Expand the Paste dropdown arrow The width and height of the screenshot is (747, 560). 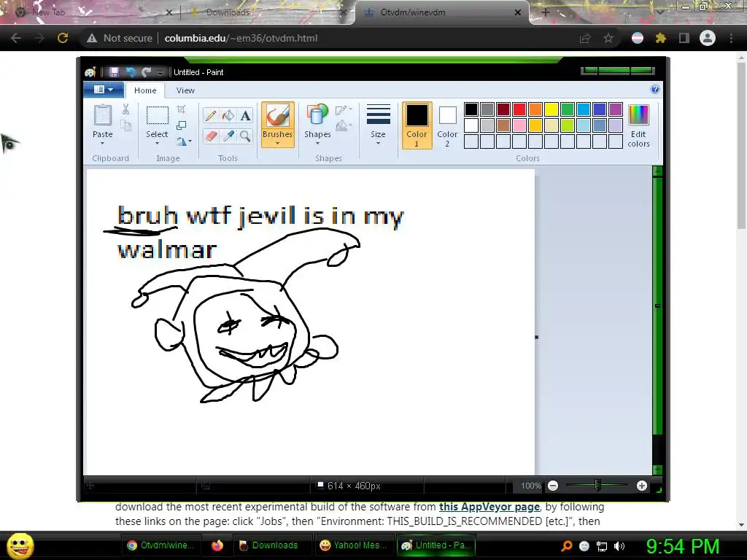tap(102, 144)
